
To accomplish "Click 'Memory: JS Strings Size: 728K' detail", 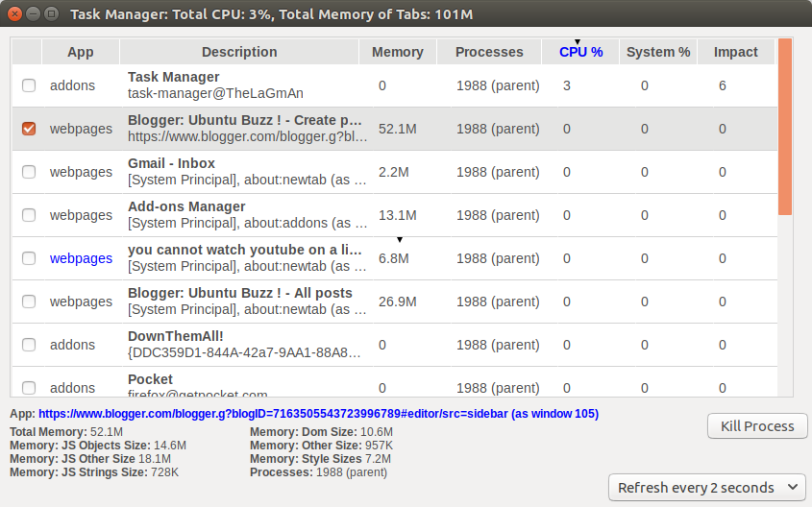I will coord(94,472).
